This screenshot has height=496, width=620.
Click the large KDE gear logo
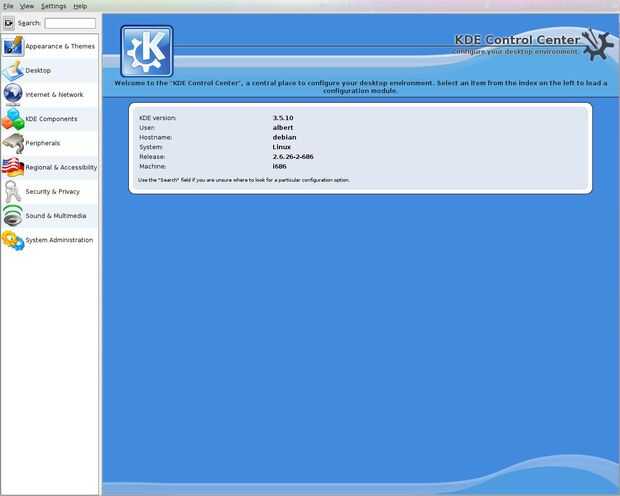147,51
